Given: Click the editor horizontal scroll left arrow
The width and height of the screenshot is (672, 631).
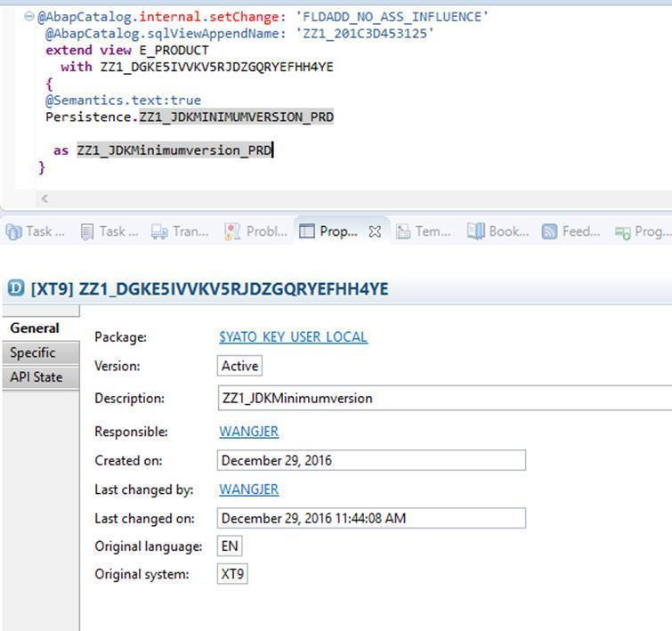Looking at the screenshot, I should [x=45, y=198].
